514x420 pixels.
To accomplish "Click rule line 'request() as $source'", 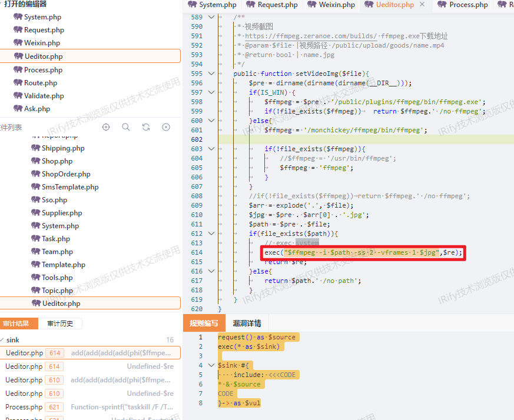I will [x=256, y=337].
